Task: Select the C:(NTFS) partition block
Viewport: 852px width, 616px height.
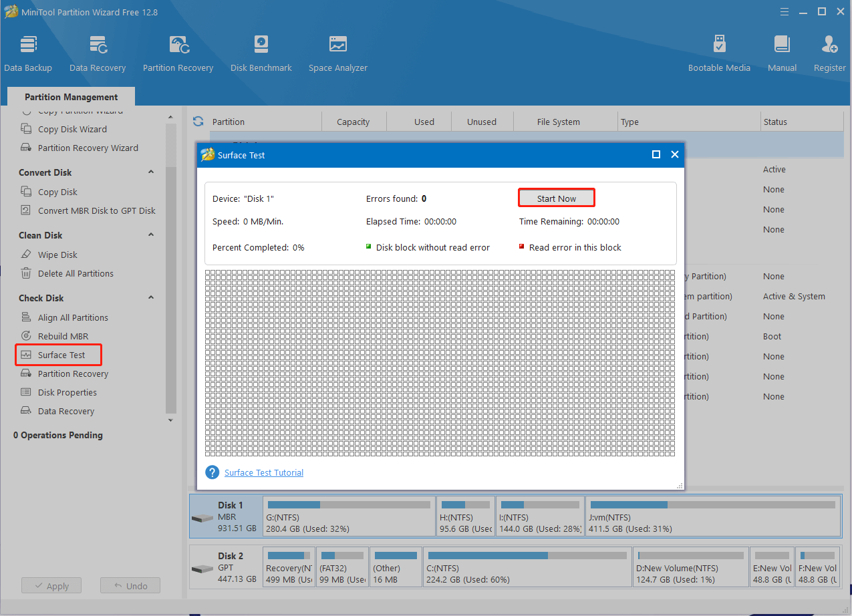Action: click(x=528, y=567)
